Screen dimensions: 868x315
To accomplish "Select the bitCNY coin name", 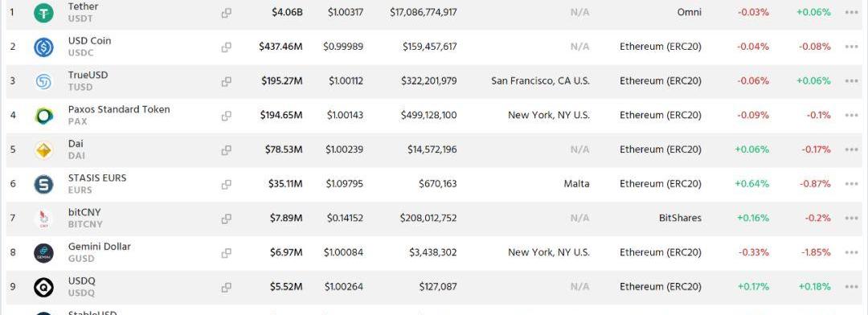I will [x=84, y=212].
